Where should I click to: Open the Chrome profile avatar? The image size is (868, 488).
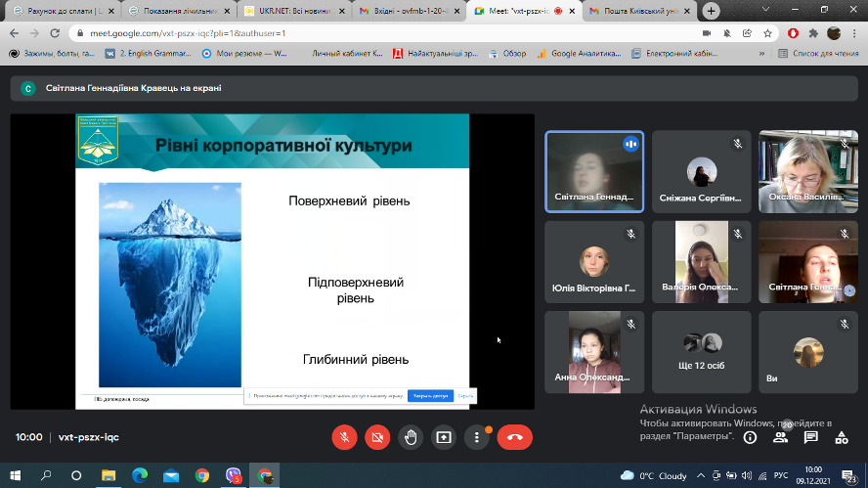tap(834, 33)
